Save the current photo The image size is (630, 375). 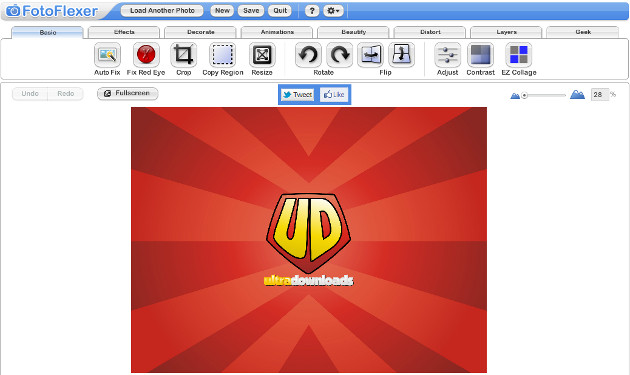click(251, 11)
